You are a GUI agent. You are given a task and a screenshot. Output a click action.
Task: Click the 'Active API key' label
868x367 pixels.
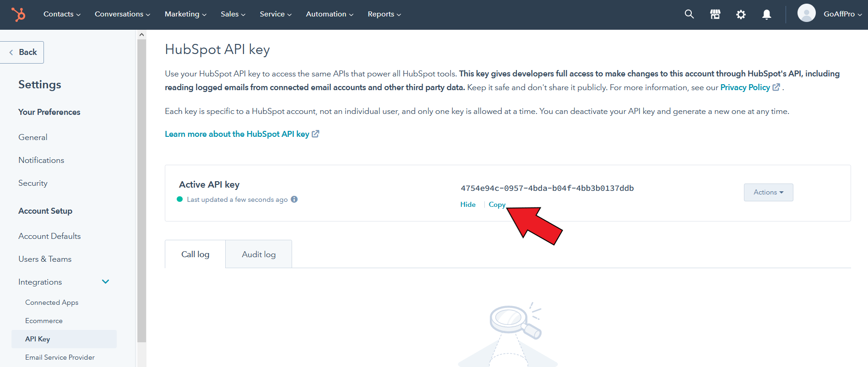pyautogui.click(x=209, y=184)
